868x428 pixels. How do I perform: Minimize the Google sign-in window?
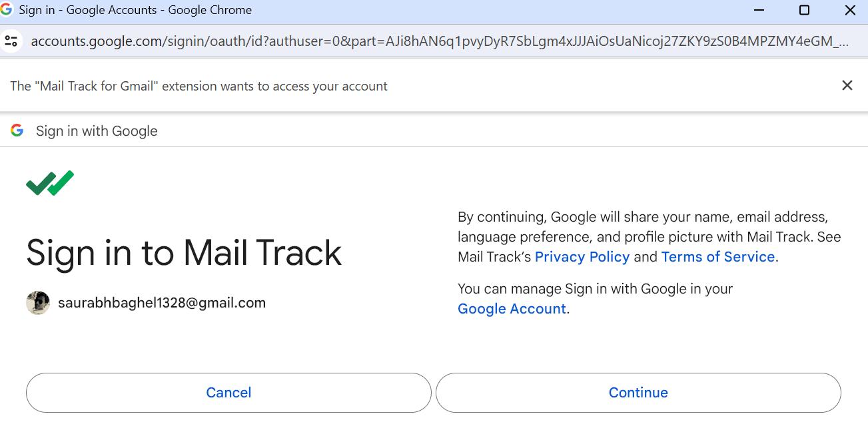pyautogui.click(x=759, y=10)
